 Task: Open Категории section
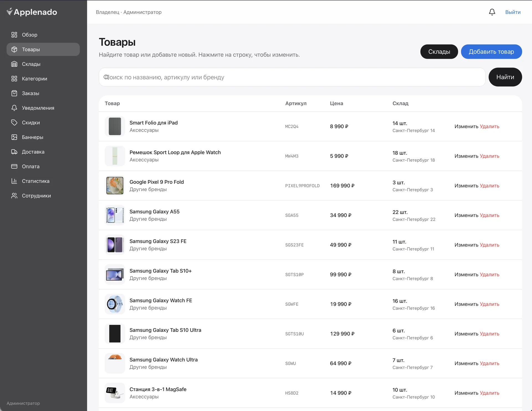pos(43,79)
